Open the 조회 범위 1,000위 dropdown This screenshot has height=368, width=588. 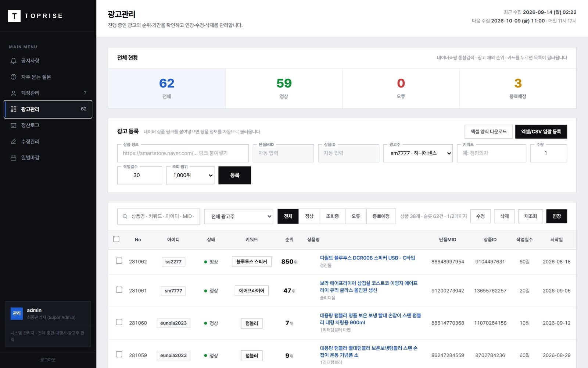190,176
